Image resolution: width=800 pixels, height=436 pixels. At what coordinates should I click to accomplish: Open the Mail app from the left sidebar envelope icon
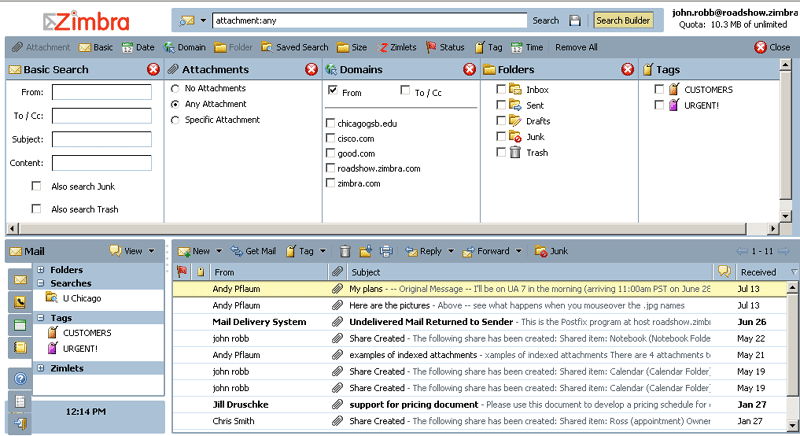20,279
